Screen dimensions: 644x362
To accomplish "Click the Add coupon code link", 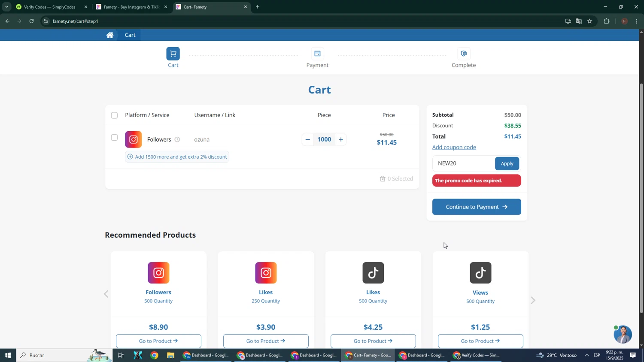I will coord(454,147).
